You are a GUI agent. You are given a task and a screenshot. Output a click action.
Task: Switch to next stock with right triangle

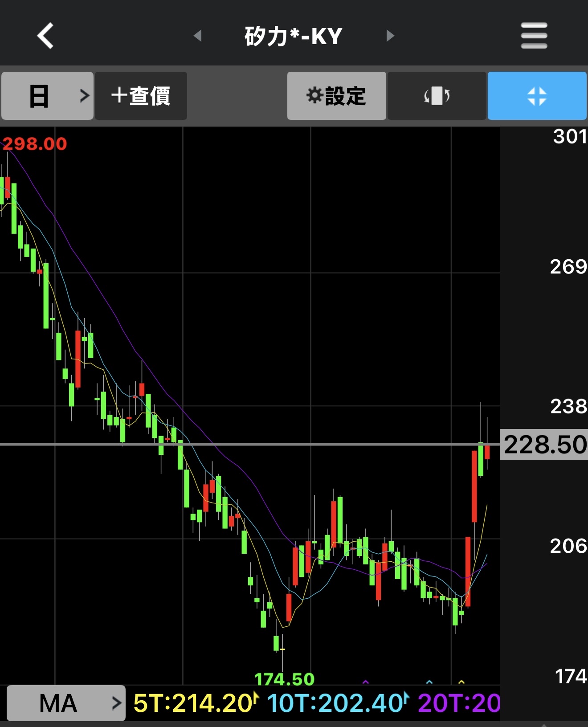point(390,36)
